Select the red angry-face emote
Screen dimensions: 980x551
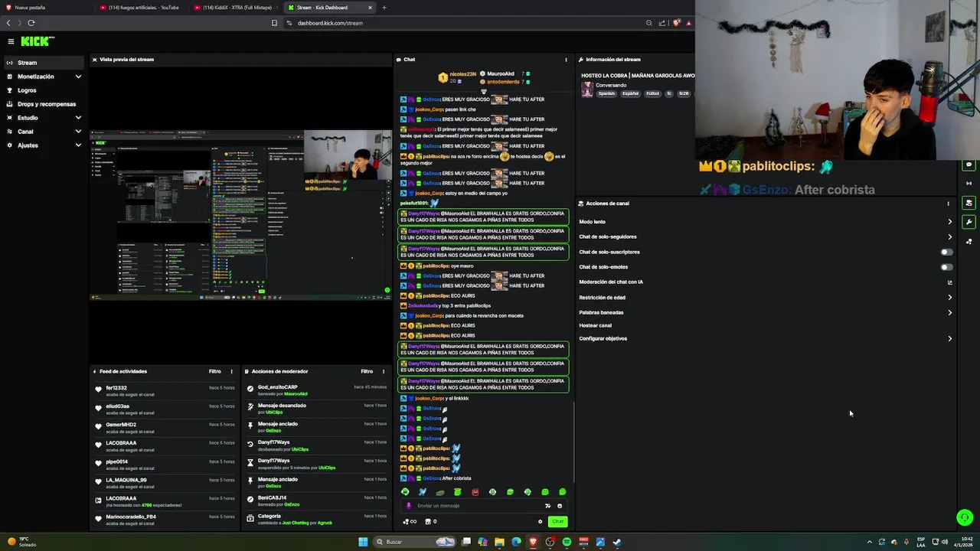pos(475,492)
